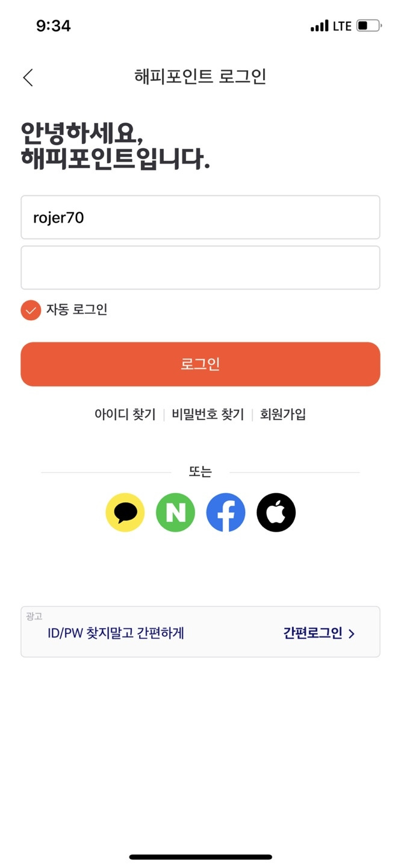Sign in with Facebook icon
Screen dimensions: 401x868
pos(226,512)
